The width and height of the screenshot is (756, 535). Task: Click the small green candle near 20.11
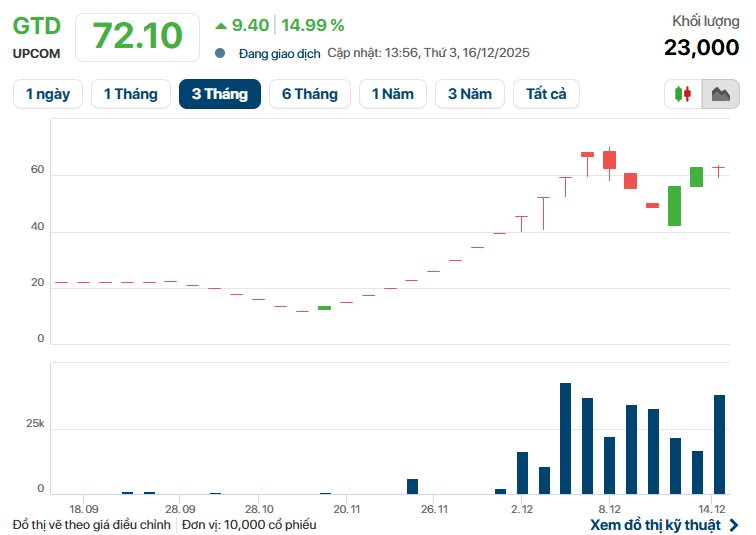324,308
